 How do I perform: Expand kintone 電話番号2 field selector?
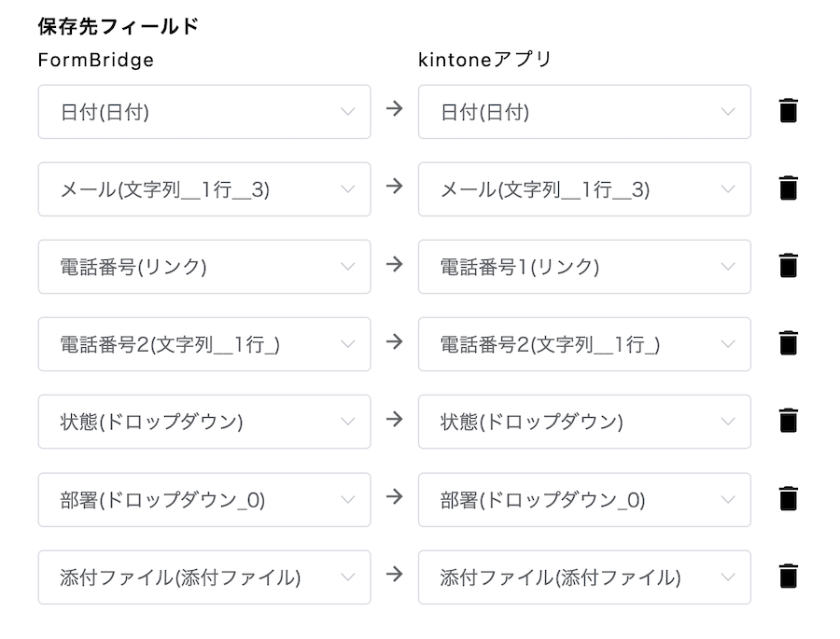pos(584,344)
